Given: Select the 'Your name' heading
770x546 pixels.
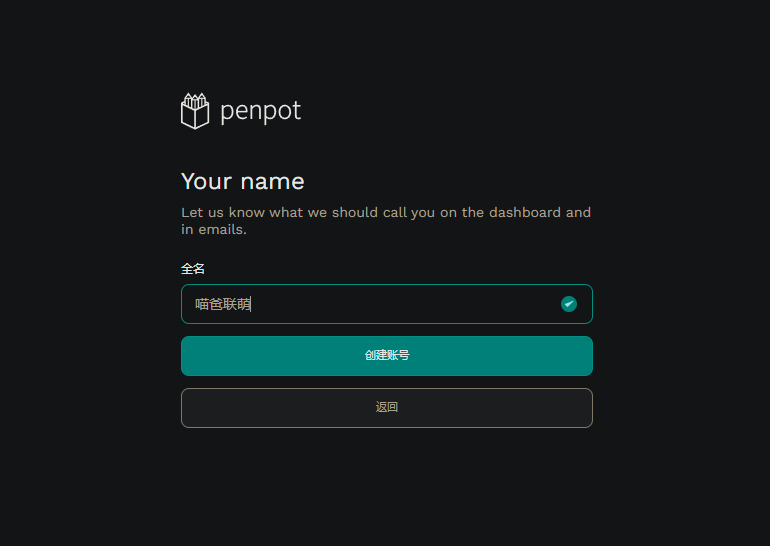Looking at the screenshot, I should click(243, 181).
